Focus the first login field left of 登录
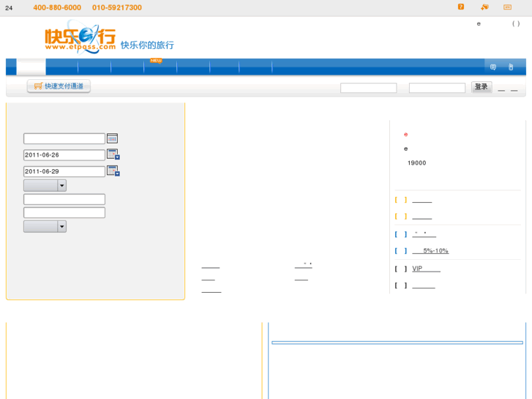532x399 pixels. click(x=369, y=88)
